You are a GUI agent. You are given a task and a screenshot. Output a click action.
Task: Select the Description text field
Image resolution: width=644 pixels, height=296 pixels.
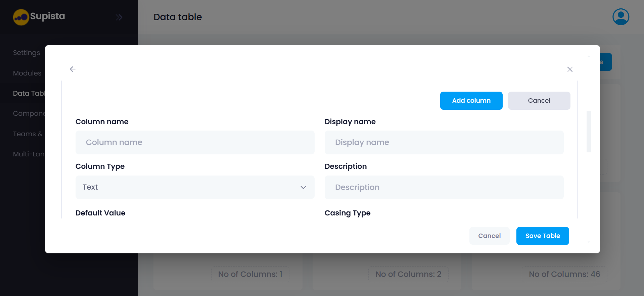click(444, 187)
